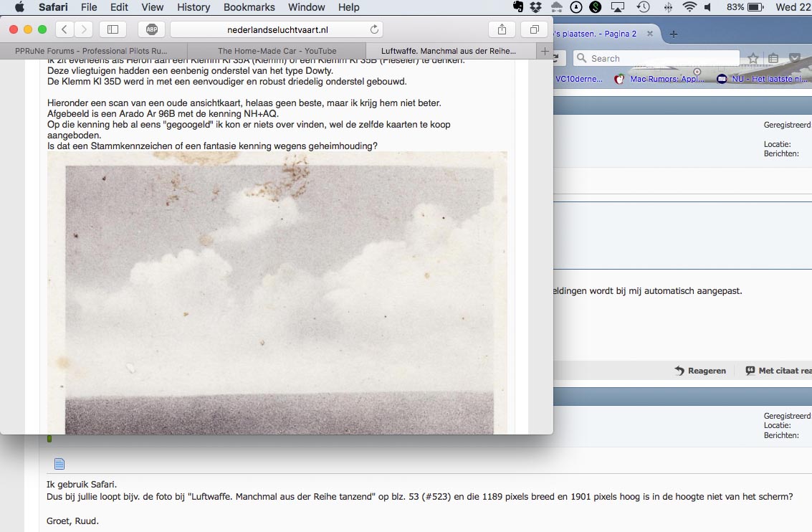Open the Adblock Plus extension icon
The width and height of the screenshot is (812, 532).
point(152,29)
